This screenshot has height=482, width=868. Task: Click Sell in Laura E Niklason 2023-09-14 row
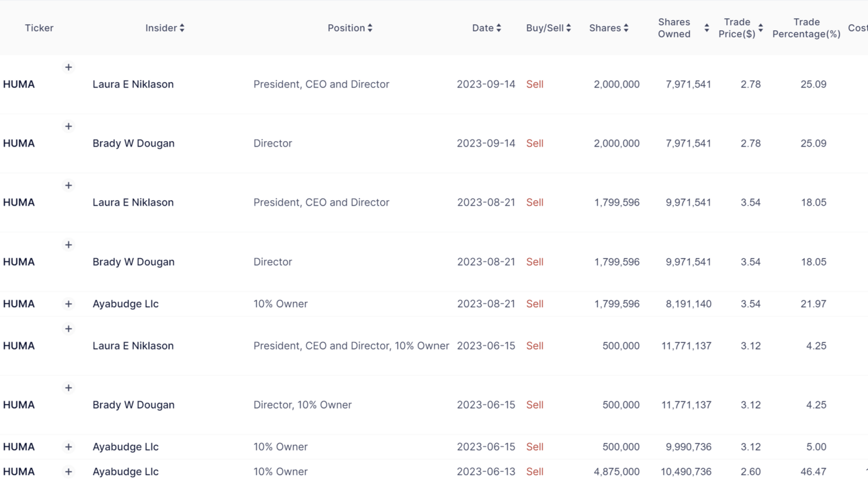[535, 84]
